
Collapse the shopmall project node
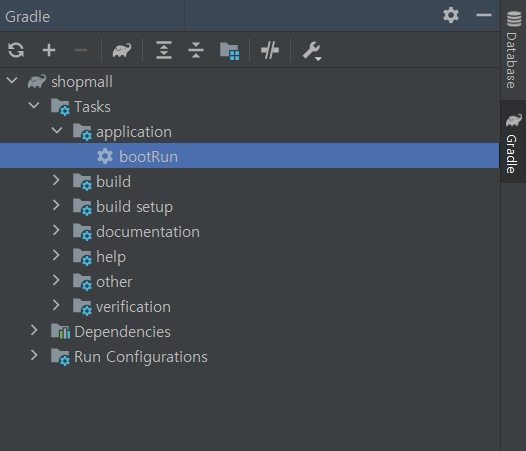(x=12, y=81)
